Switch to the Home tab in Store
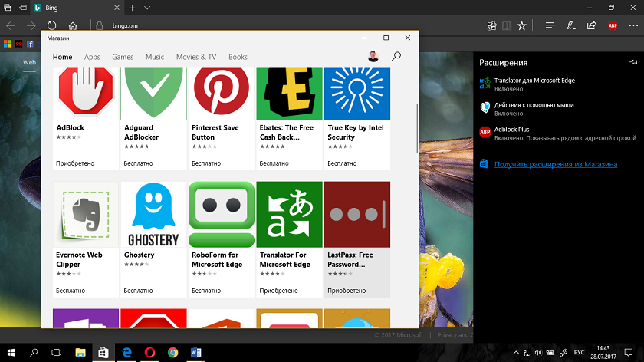The image size is (644, 362). (x=62, y=57)
